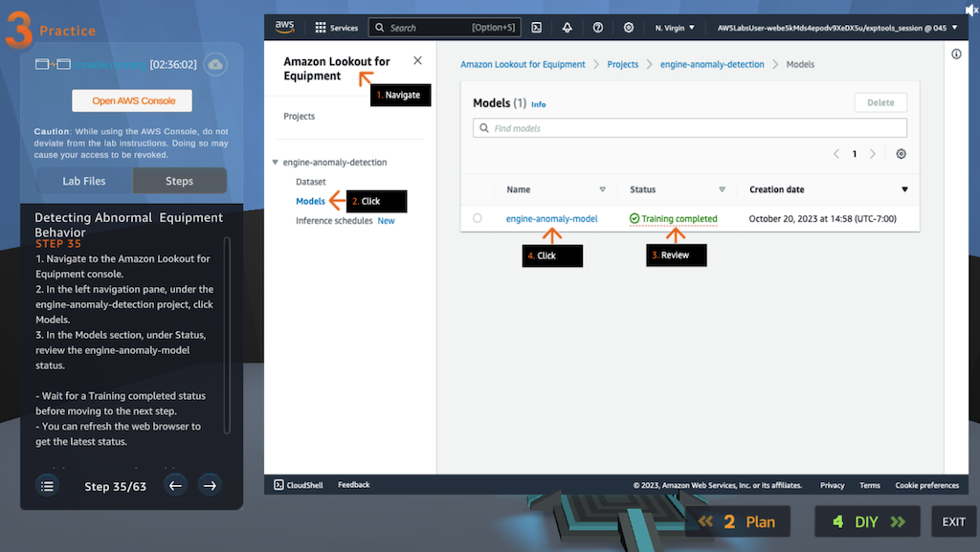Click the info circle icon at right edge

coord(956,55)
